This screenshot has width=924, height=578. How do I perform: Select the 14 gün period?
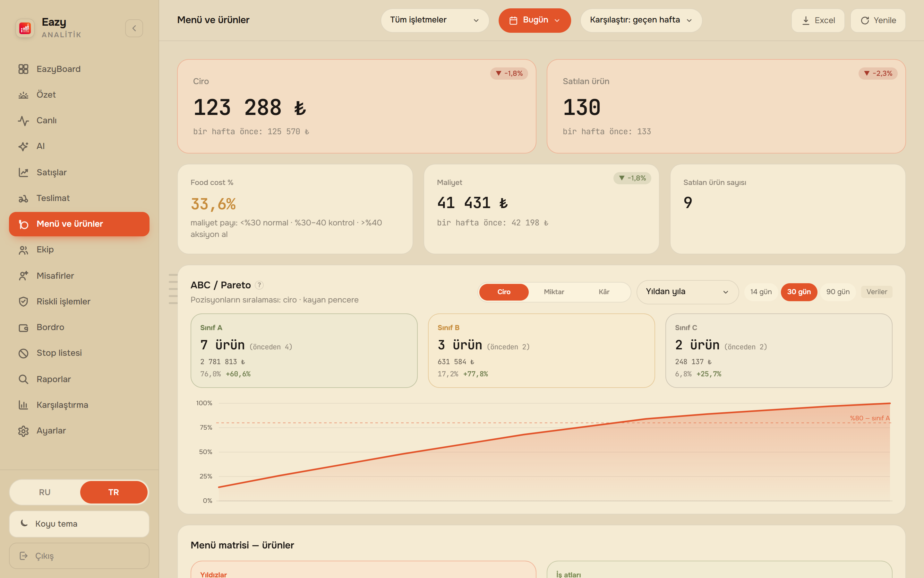coord(761,292)
